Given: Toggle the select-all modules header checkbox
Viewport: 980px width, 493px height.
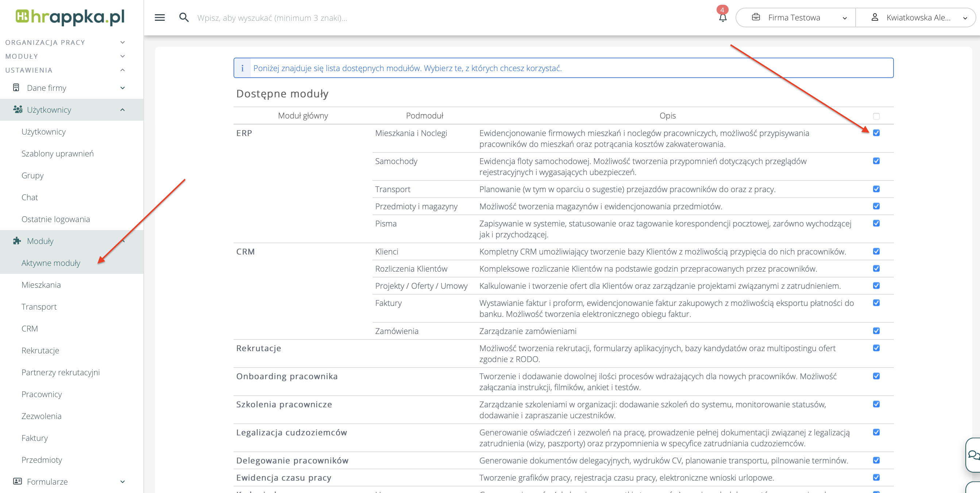Looking at the screenshot, I should 876,116.
